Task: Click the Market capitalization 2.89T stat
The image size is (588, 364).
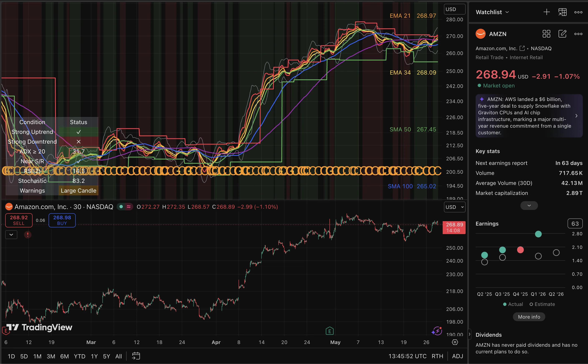Action: pyautogui.click(x=529, y=193)
